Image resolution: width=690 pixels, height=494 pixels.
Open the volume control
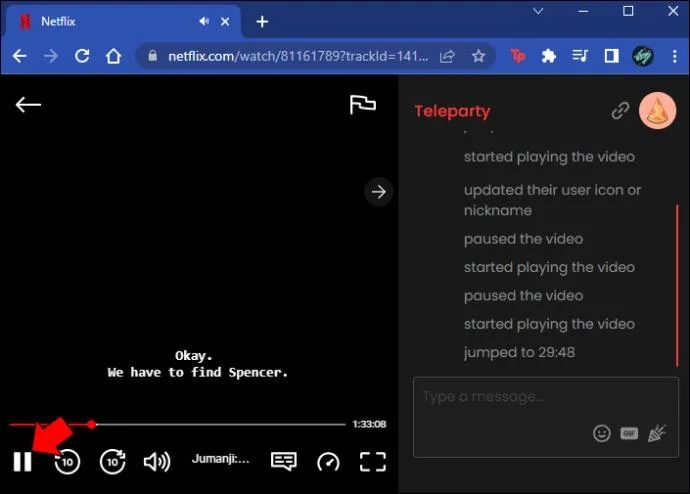pos(157,461)
